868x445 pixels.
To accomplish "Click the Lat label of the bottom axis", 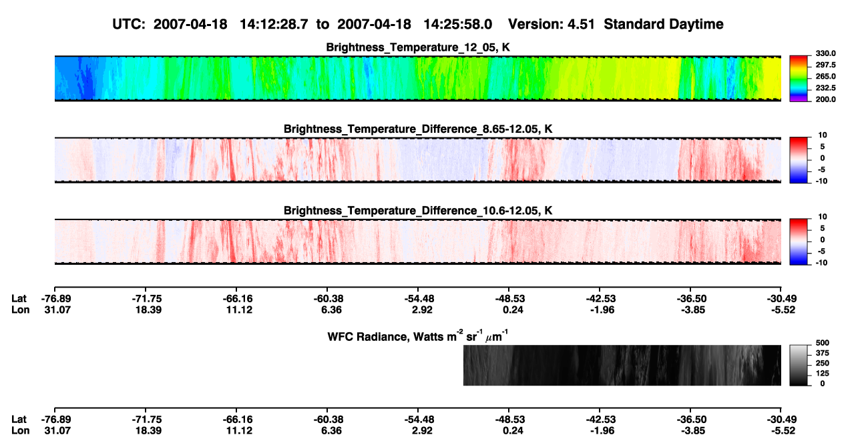I will pyautogui.click(x=19, y=420).
